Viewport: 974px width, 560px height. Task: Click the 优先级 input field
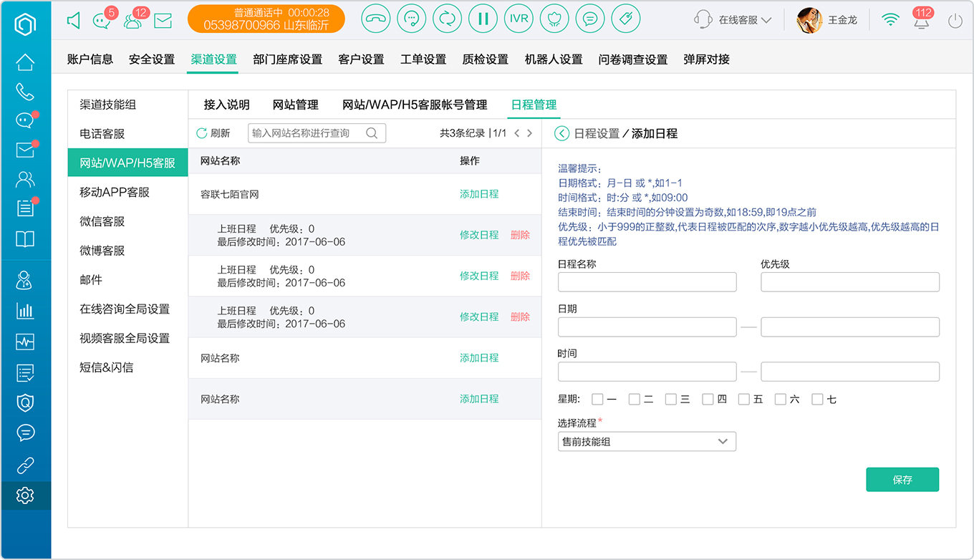[850, 282]
